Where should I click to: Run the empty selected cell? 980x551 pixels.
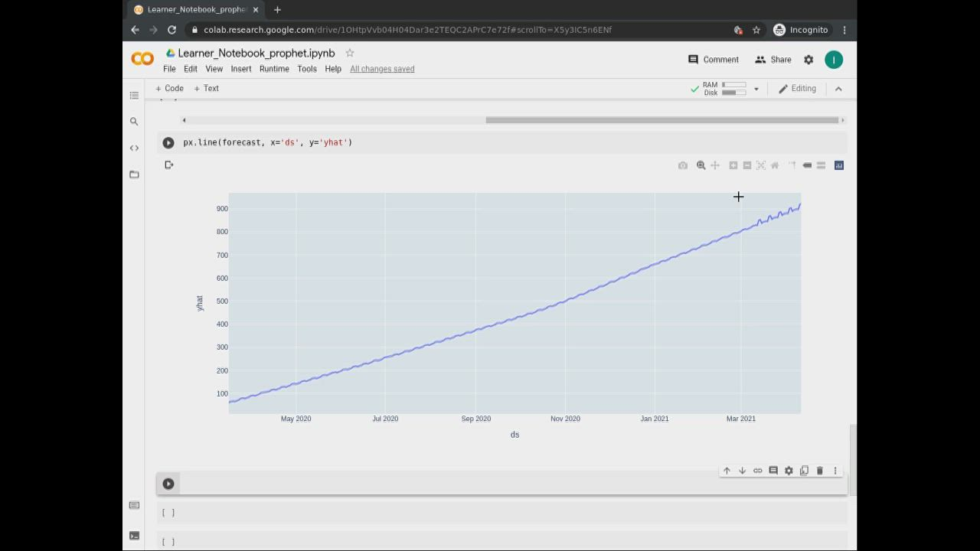pos(168,484)
